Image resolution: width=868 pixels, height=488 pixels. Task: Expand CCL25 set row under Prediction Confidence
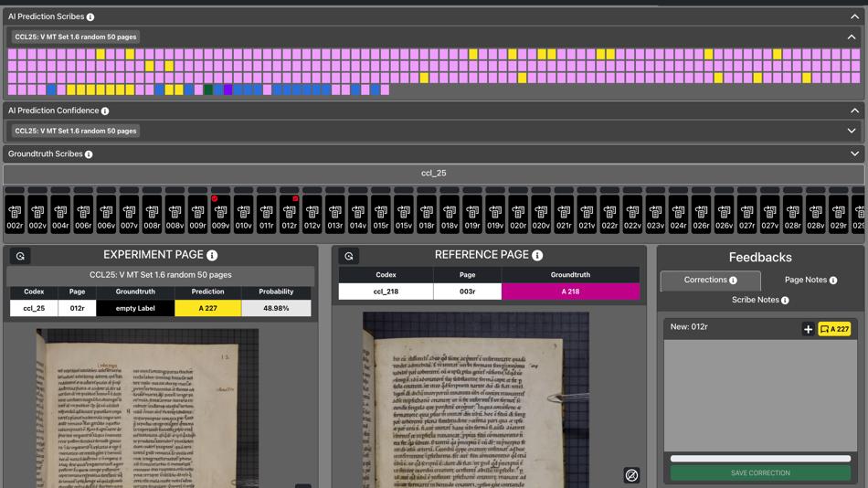pos(851,131)
